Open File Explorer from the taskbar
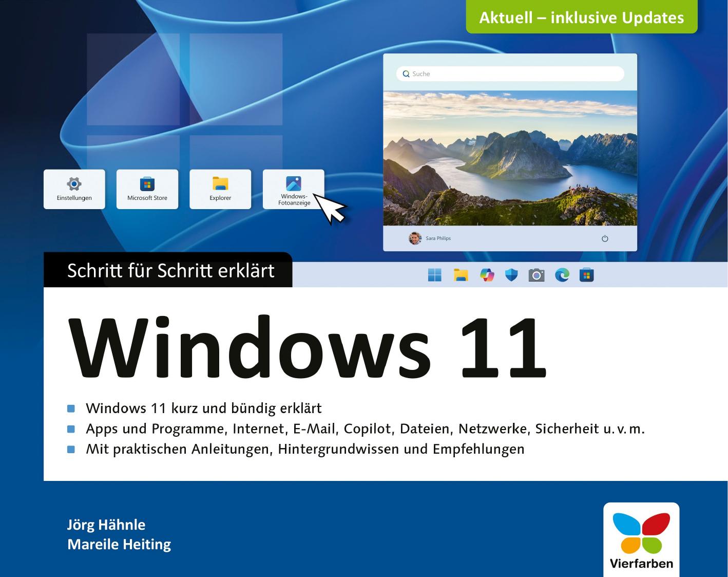The height and width of the screenshot is (577, 728). pyautogui.click(x=461, y=275)
